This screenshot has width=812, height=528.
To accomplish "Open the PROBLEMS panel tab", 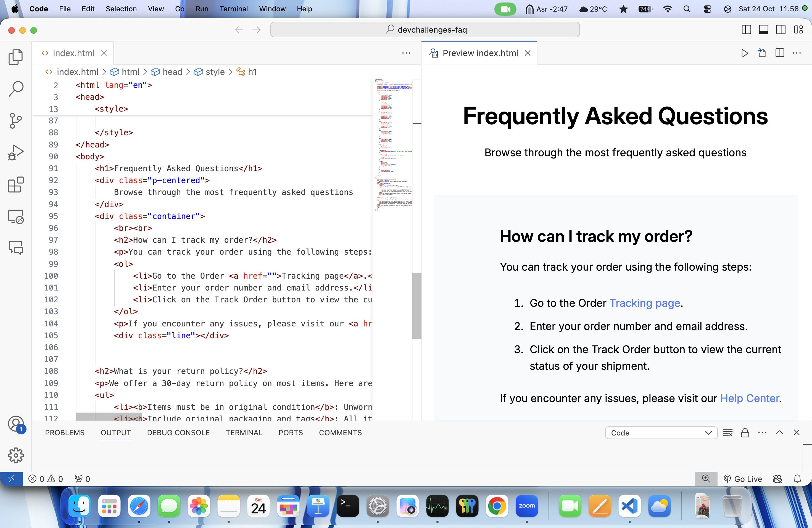I will tap(65, 432).
